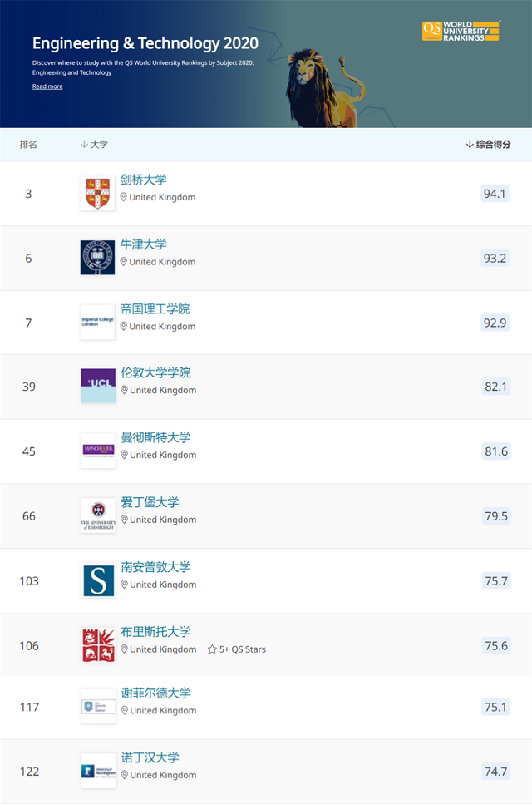Open the 剑桥大学 university link
This screenshot has width=532, height=804.
145,180
